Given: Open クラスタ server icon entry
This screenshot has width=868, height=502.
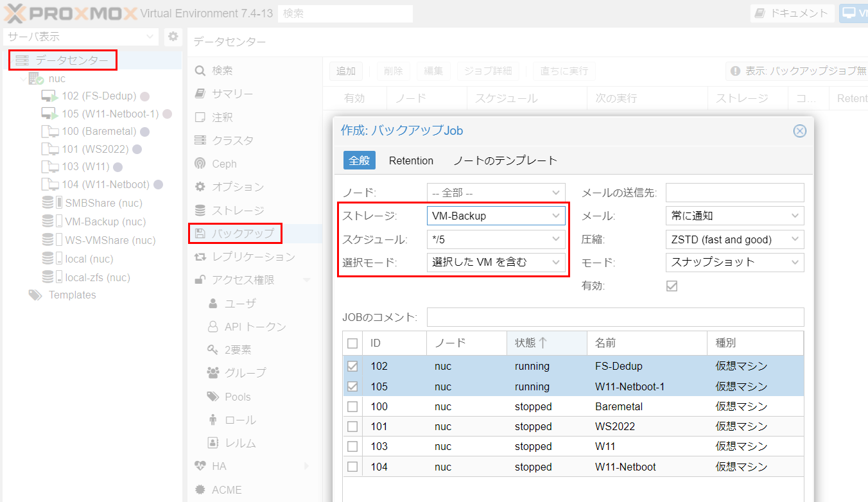Looking at the screenshot, I should pos(255,141).
